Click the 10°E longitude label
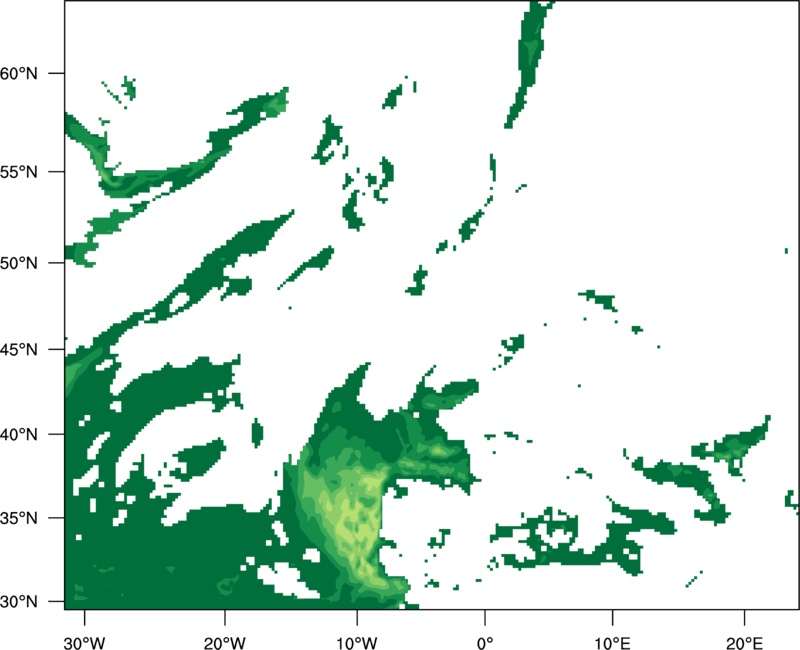The width and height of the screenshot is (800, 650). [x=612, y=643]
